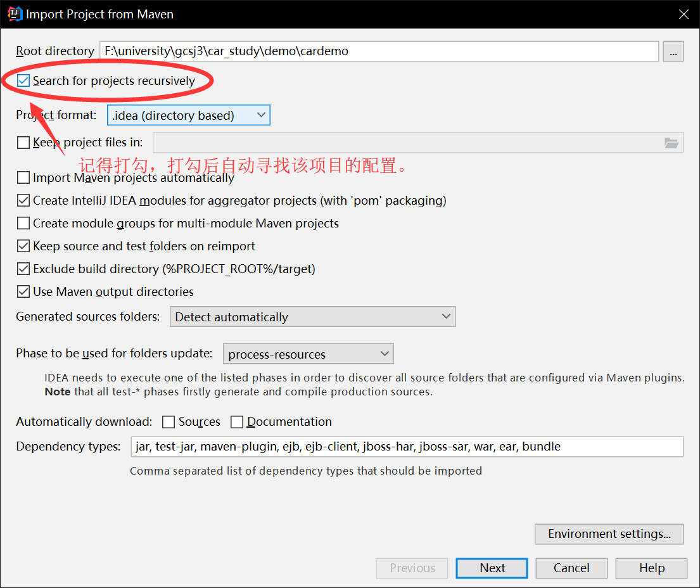Click the Environment settings button
This screenshot has height=588, width=700.
609,534
